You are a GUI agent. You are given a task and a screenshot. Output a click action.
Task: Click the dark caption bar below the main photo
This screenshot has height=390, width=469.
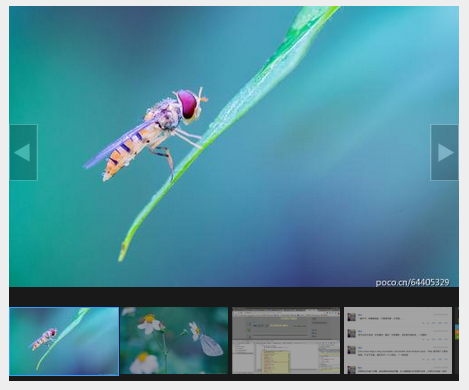234,297
